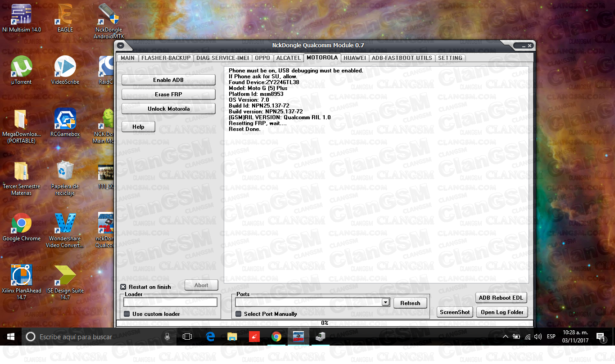This screenshot has height=364, width=615.
Task: Open Papelera de reciclaje icon
Action: [65, 178]
